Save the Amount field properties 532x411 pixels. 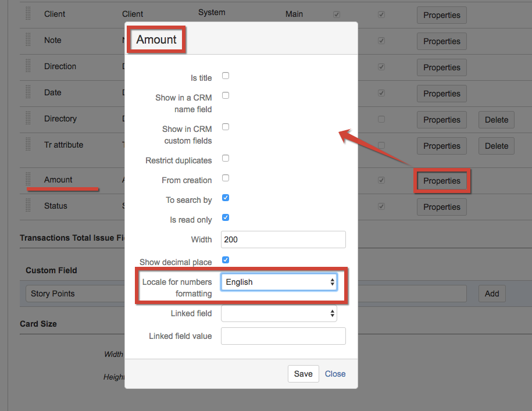tap(303, 374)
